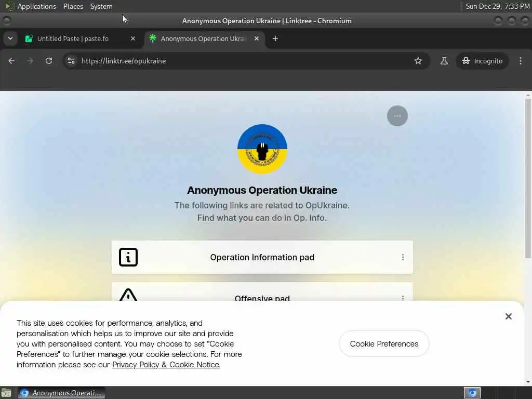This screenshot has height=399, width=532.
Task: Open the Offensive pad link
Action: [262, 291]
